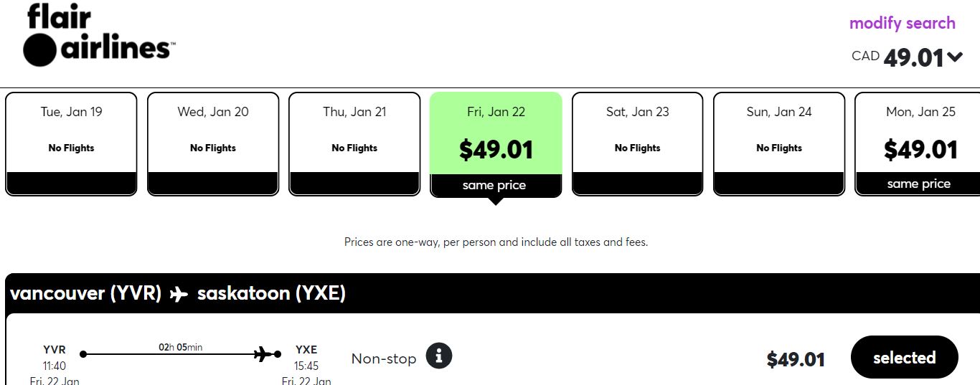Pick the Sat, Jan 23 date card
This screenshot has height=385, width=980.
[x=638, y=143]
